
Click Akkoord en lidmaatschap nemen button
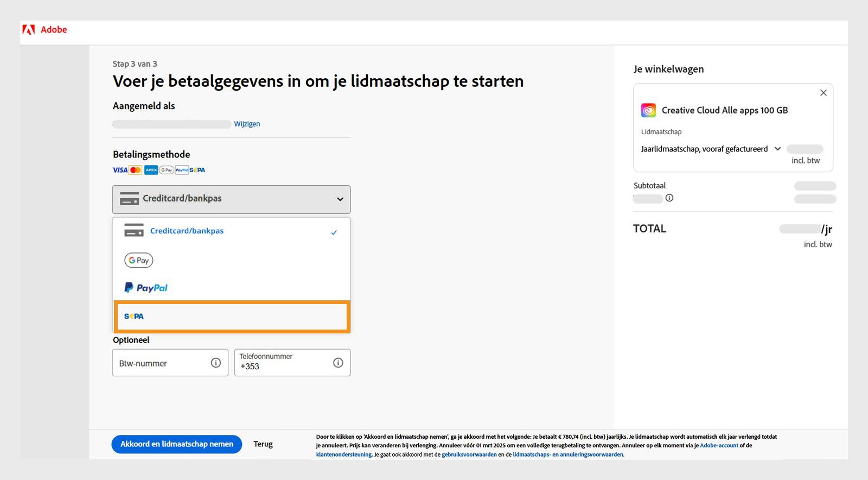[x=177, y=444]
